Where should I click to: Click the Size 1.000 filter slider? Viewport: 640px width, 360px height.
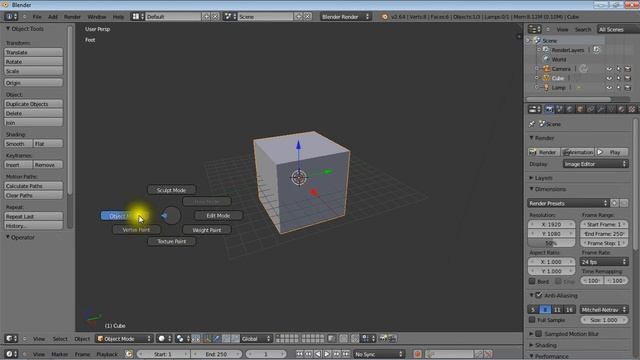[604, 320]
